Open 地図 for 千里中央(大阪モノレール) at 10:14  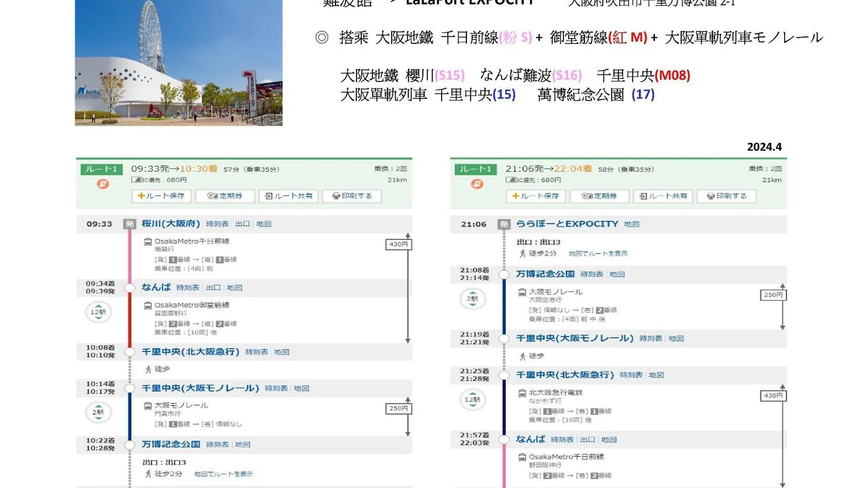tap(302, 389)
